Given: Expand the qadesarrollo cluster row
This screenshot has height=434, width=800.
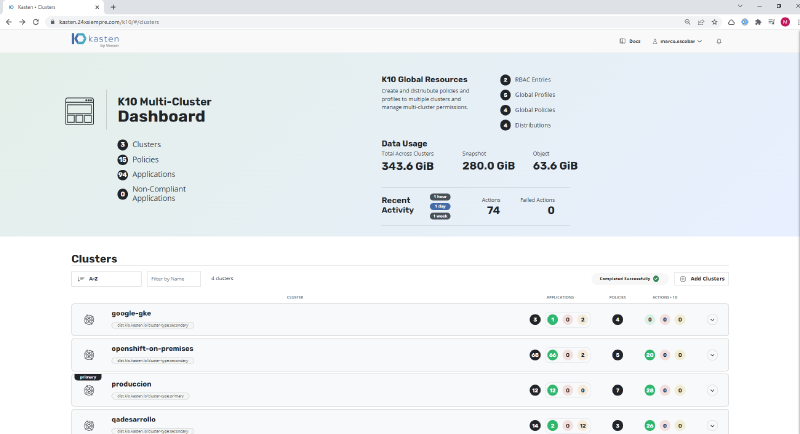Looking at the screenshot, I should pyautogui.click(x=712, y=425).
